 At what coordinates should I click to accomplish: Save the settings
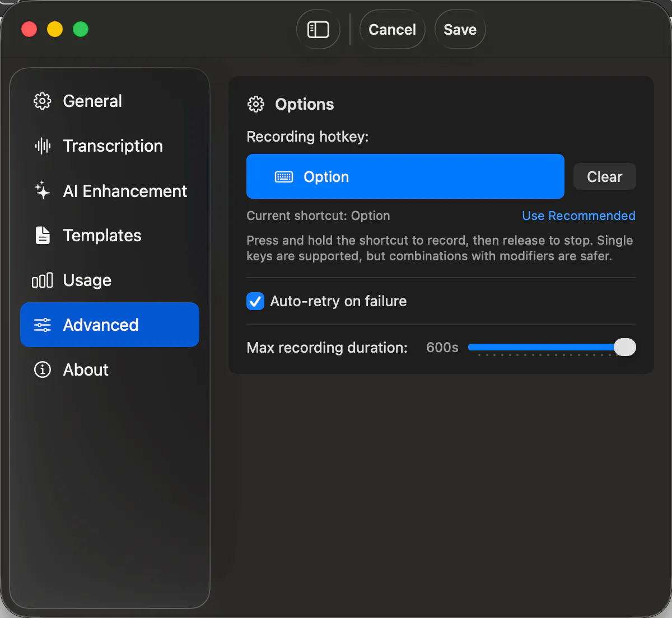(x=460, y=30)
